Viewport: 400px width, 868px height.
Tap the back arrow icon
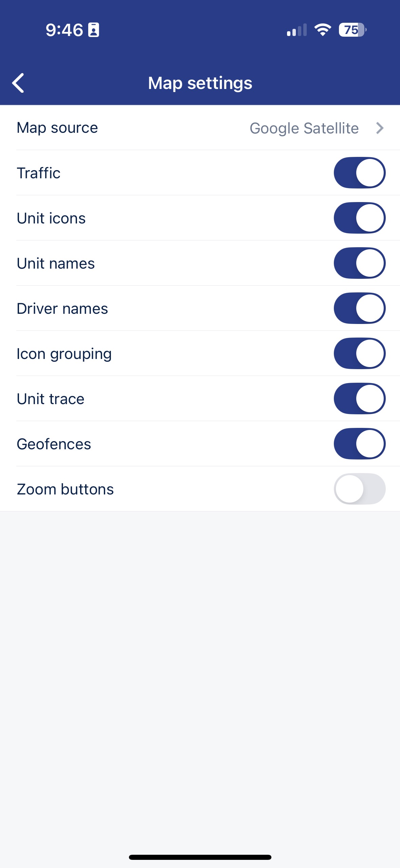(18, 83)
